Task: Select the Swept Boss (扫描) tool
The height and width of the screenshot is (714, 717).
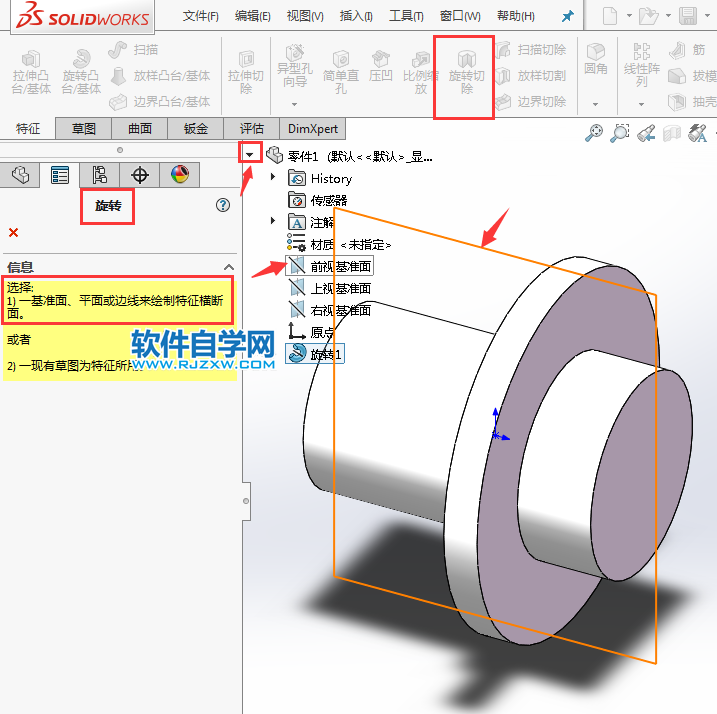Action: pos(134,49)
